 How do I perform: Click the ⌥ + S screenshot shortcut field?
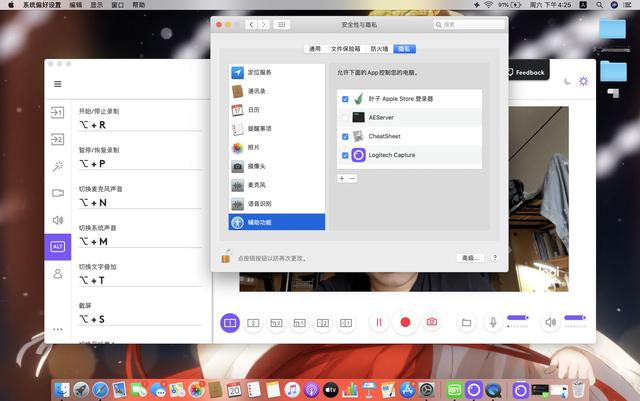[140, 319]
